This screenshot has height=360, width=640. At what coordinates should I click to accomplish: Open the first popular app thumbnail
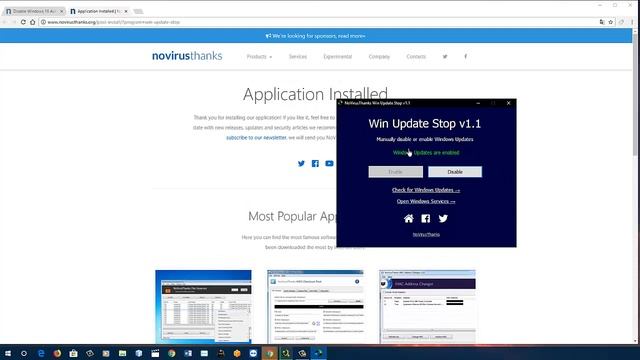click(203, 307)
